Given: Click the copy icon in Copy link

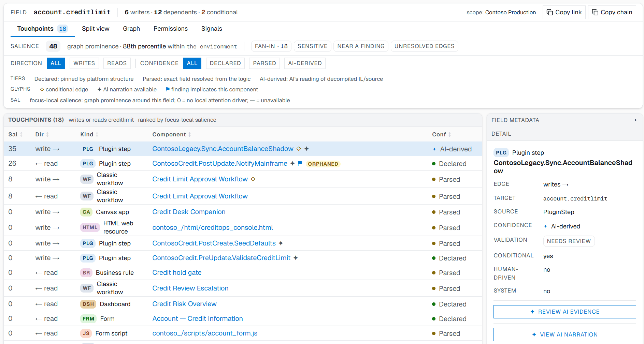Looking at the screenshot, I should coord(550,12).
